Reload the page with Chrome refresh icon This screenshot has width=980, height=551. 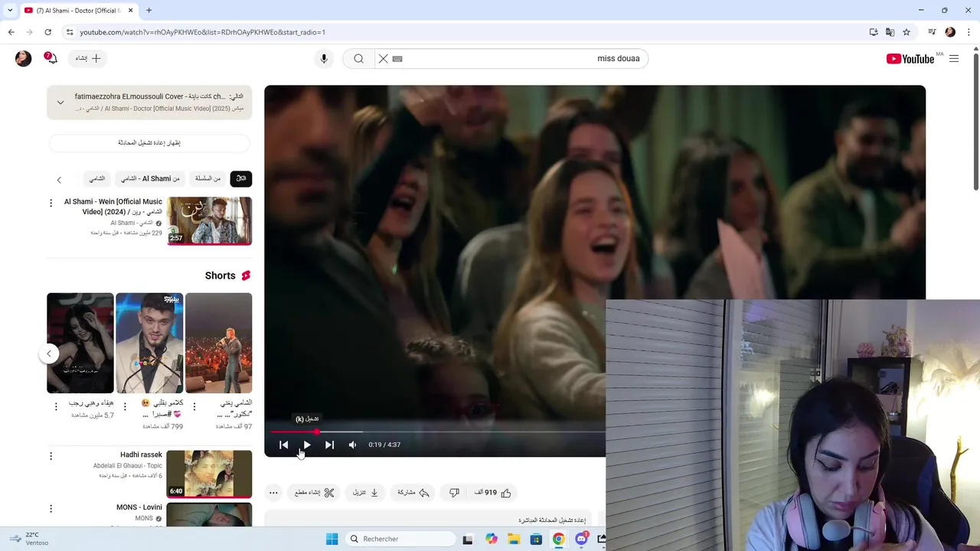(x=47, y=32)
